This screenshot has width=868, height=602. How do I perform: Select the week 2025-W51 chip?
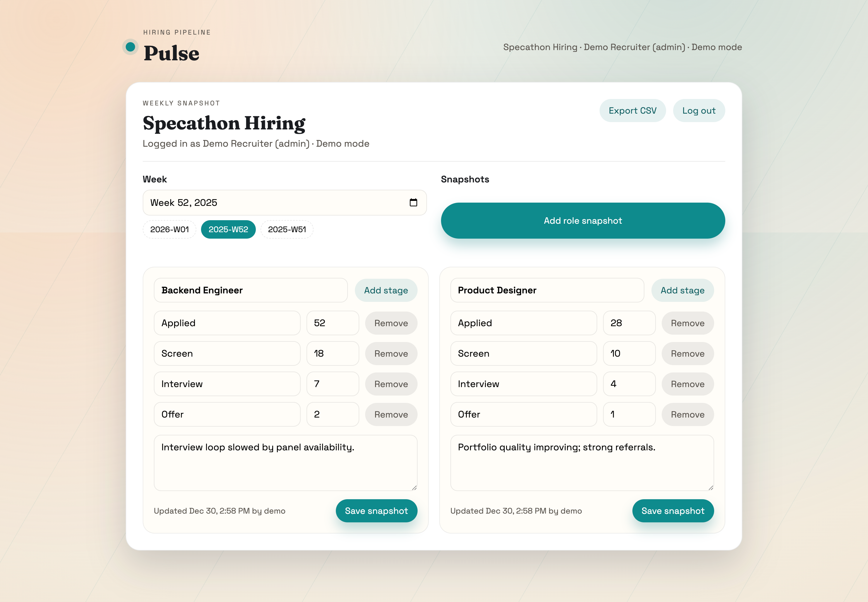287,229
